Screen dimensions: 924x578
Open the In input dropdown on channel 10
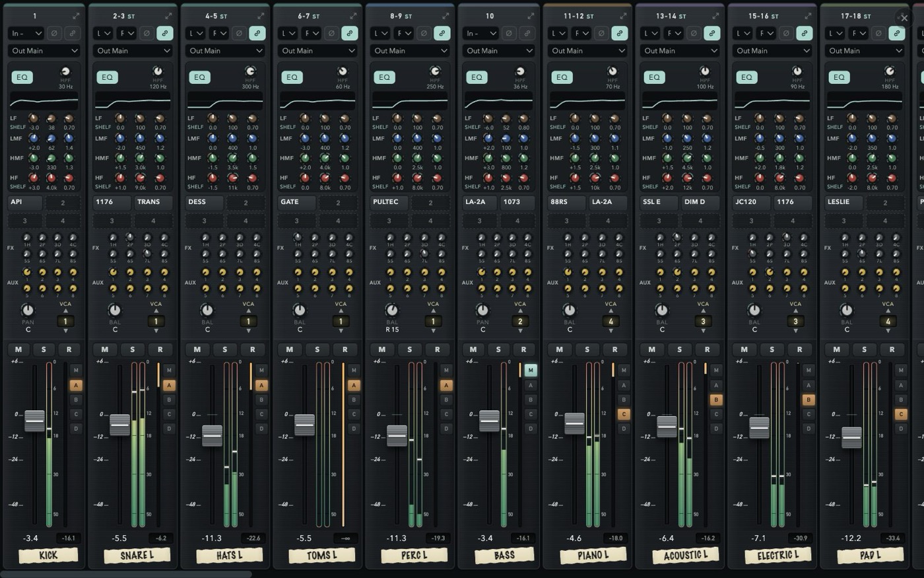[481, 33]
